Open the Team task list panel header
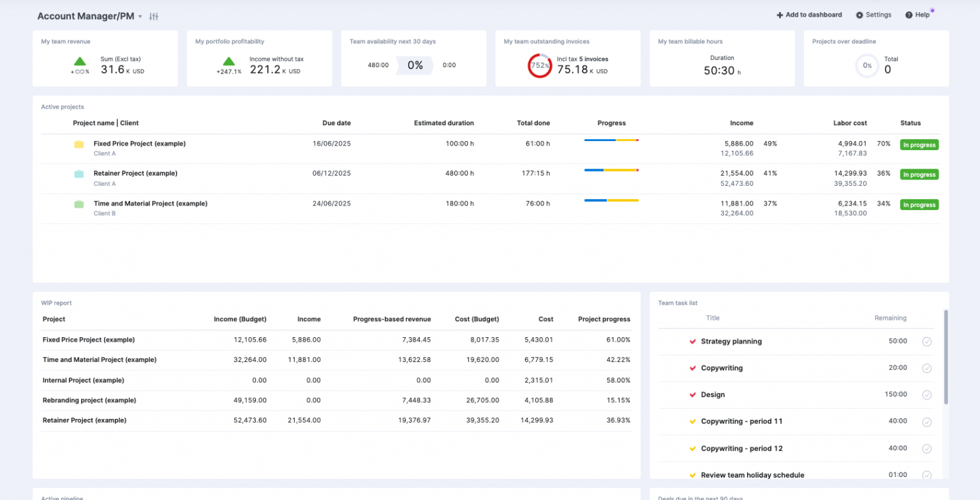 click(678, 303)
